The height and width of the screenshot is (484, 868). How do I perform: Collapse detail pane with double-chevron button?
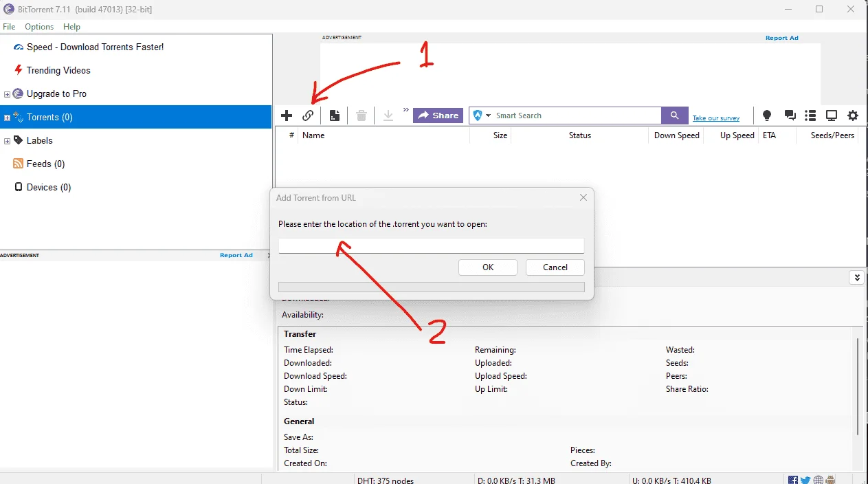click(856, 278)
